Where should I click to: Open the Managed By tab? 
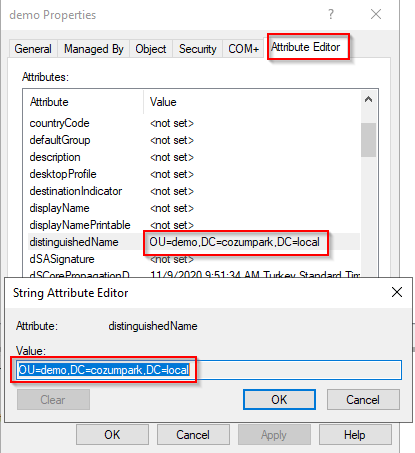(94, 49)
